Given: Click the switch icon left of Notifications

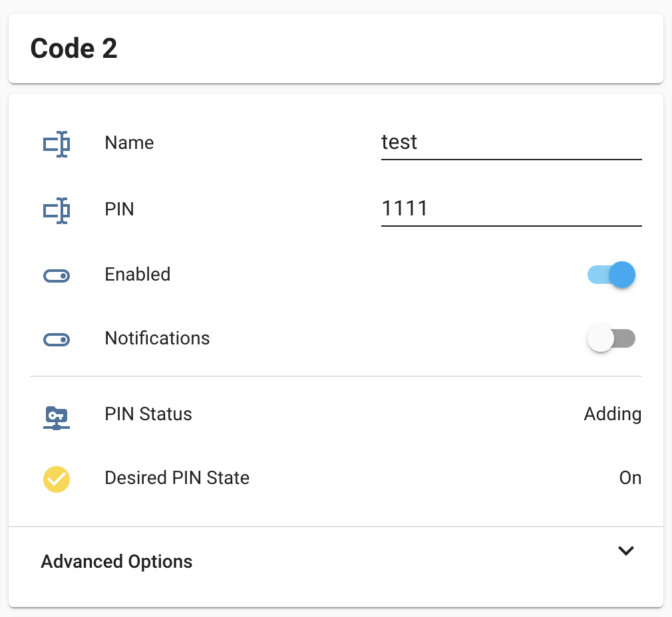Looking at the screenshot, I should [x=57, y=339].
